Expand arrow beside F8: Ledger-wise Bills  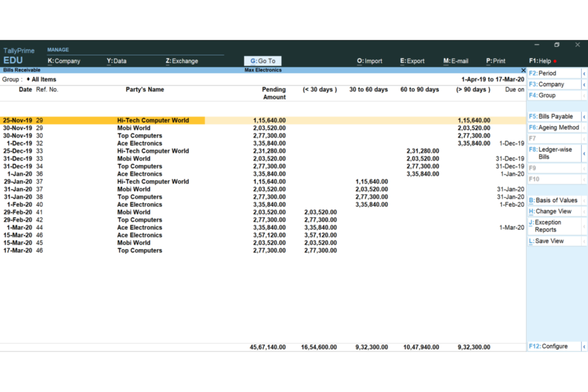(584, 153)
